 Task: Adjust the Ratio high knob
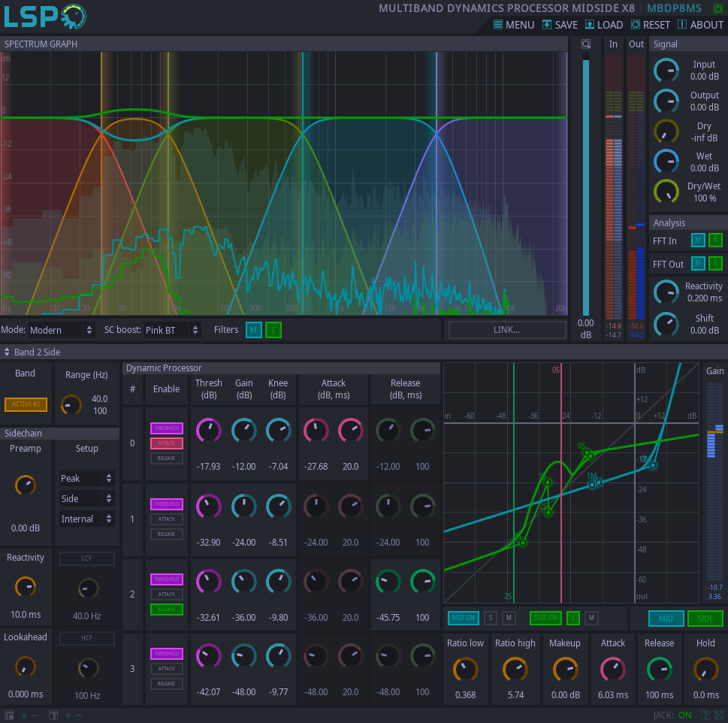(x=515, y=670)
